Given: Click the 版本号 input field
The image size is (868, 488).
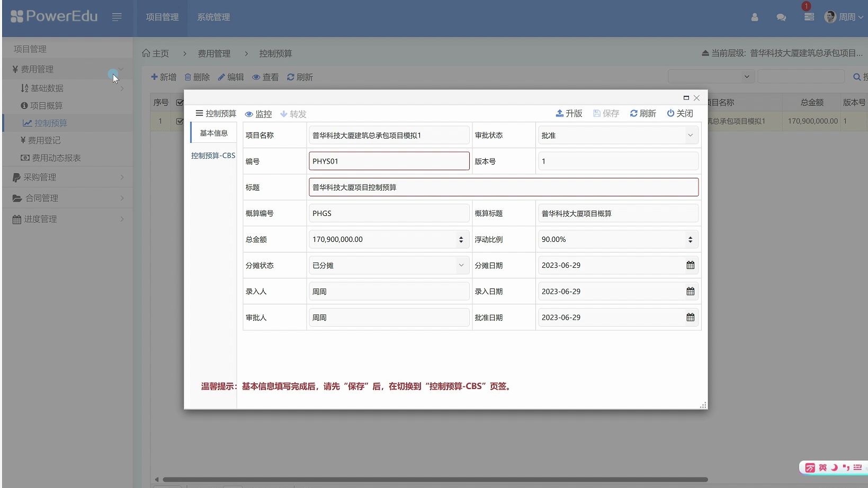Looking at the screenshot, I should [618, 161].
